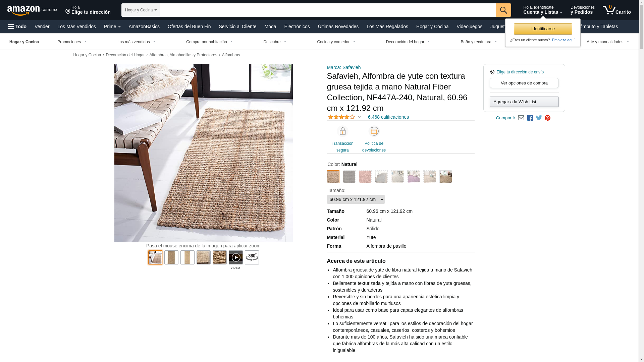Click Agregar a la Wish List
The width and height of the screenshot is (644, 362).
(x=524, y=102)
